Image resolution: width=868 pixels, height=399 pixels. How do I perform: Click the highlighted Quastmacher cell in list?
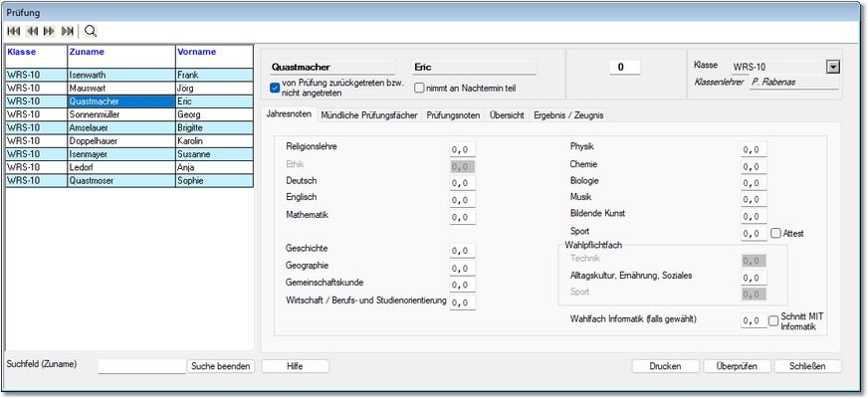[121, 101]
